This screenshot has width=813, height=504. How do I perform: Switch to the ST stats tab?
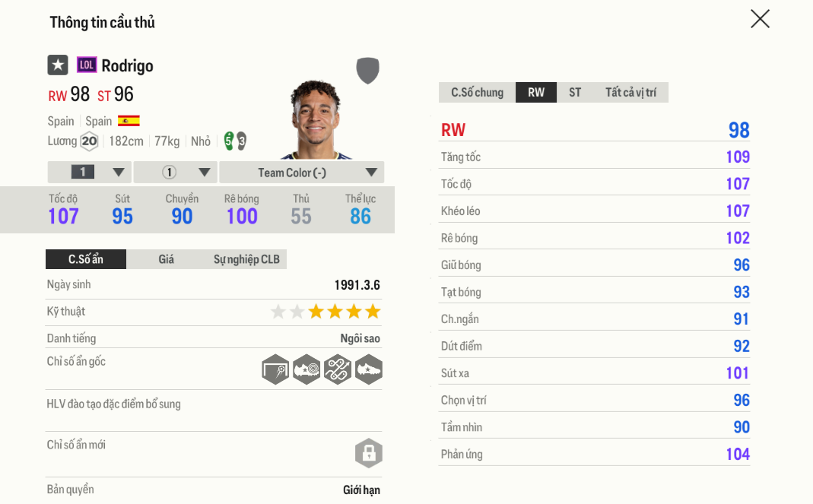tap(575, 92)
